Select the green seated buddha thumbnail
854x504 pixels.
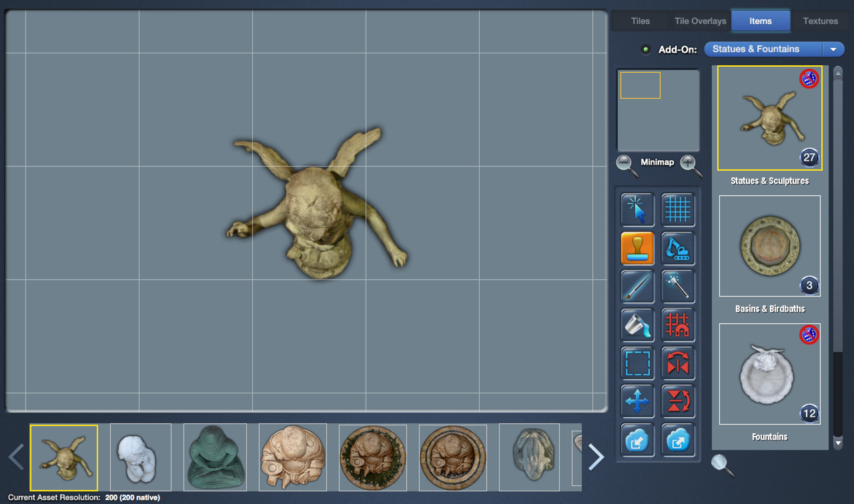[215, 457]
